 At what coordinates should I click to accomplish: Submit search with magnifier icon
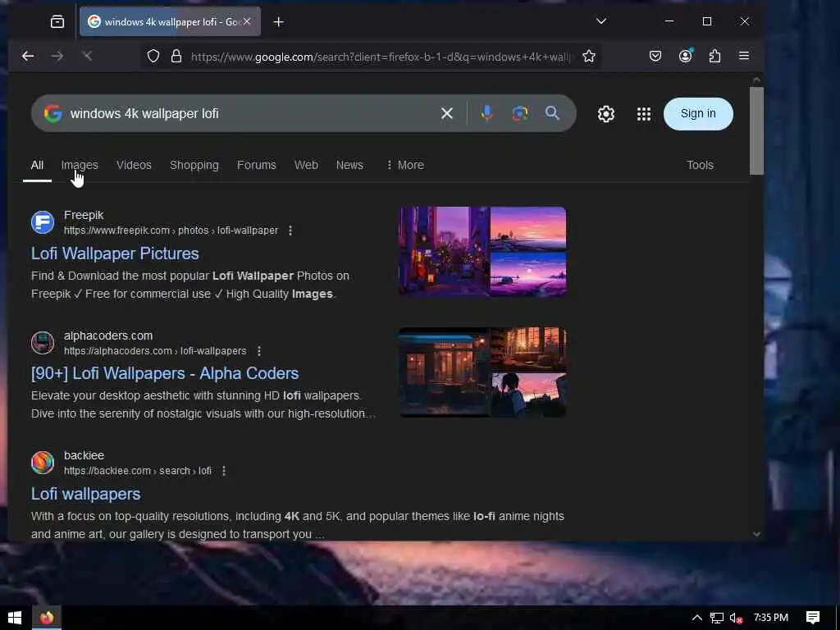pos(552,113)
